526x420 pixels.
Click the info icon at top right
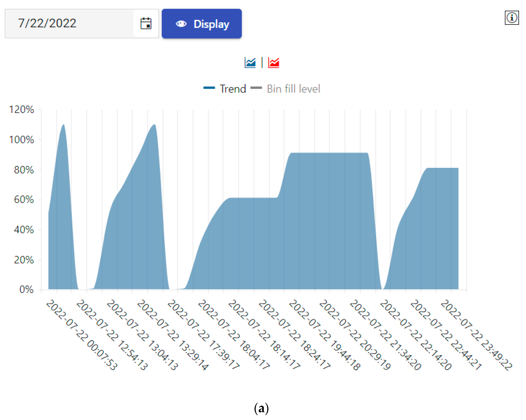coord(512,18)
